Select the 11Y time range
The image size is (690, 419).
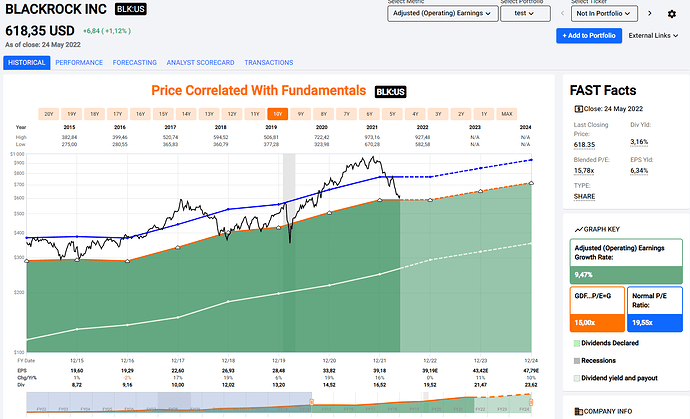pos(255,114)
